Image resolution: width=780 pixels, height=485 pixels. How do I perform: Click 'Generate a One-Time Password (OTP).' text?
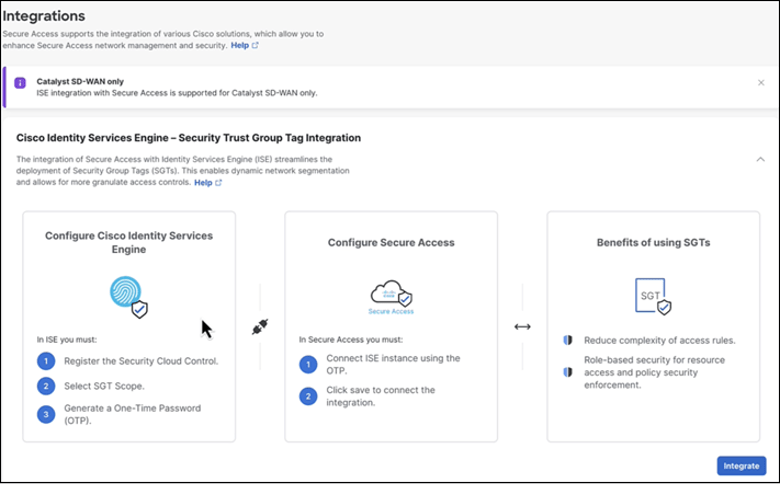pos(132,414)
